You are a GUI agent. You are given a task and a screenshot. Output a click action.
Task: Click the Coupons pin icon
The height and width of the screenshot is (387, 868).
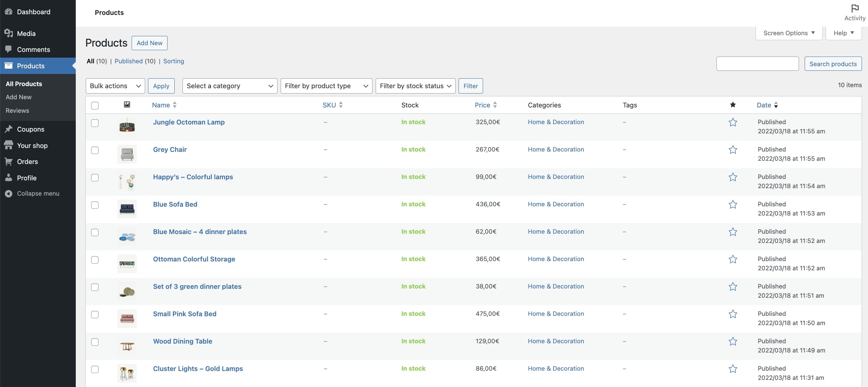coord(9,129)
